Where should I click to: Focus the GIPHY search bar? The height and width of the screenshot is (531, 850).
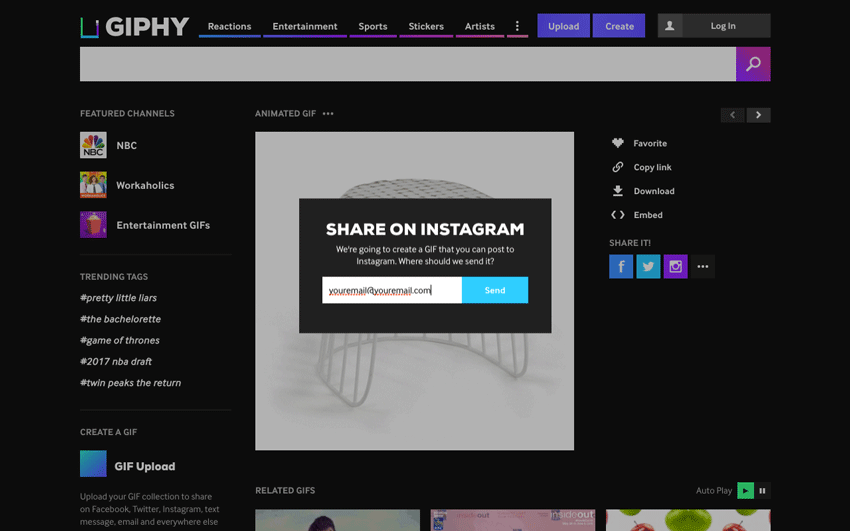point(408,64)
